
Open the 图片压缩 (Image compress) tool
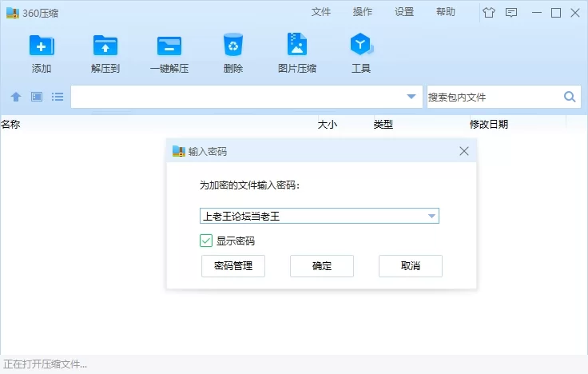297,46
